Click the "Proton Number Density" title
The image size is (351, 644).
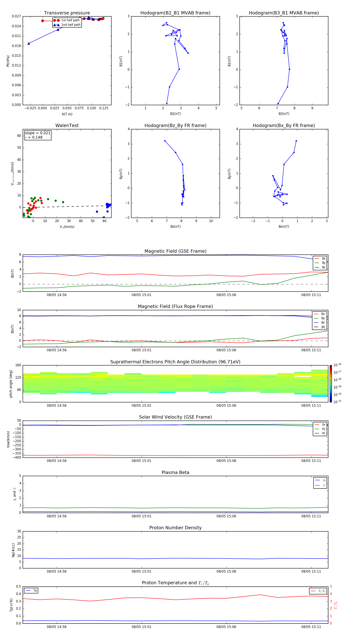click(x=175, y=528)
